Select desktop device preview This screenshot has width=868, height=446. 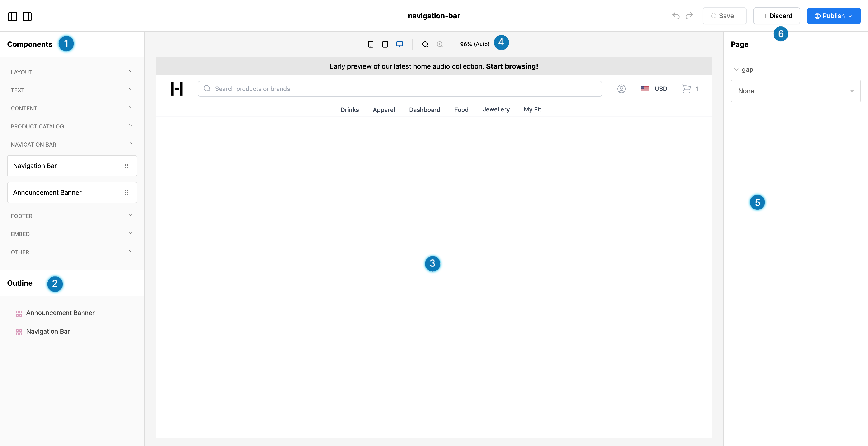(399, 44)
